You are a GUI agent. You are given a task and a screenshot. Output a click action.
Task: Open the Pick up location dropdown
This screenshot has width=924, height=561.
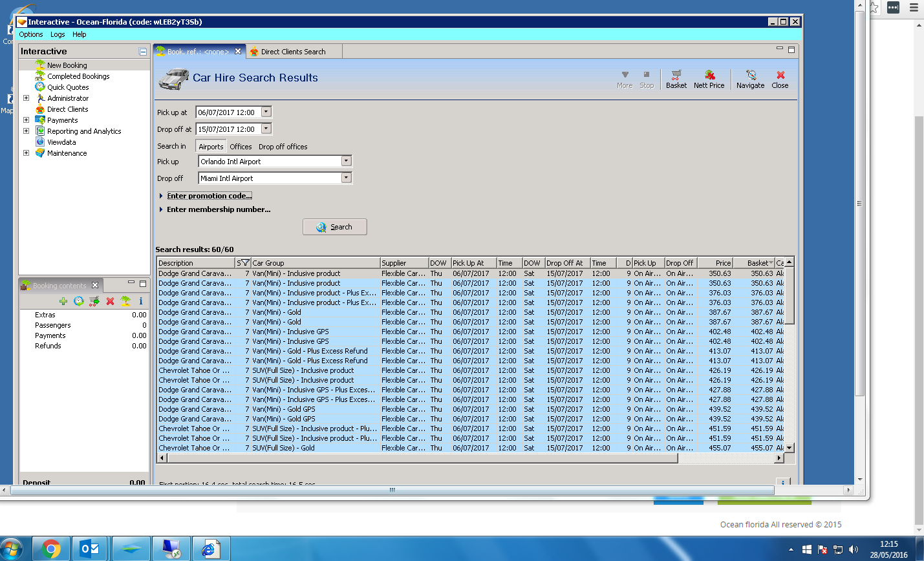(346, 161)
